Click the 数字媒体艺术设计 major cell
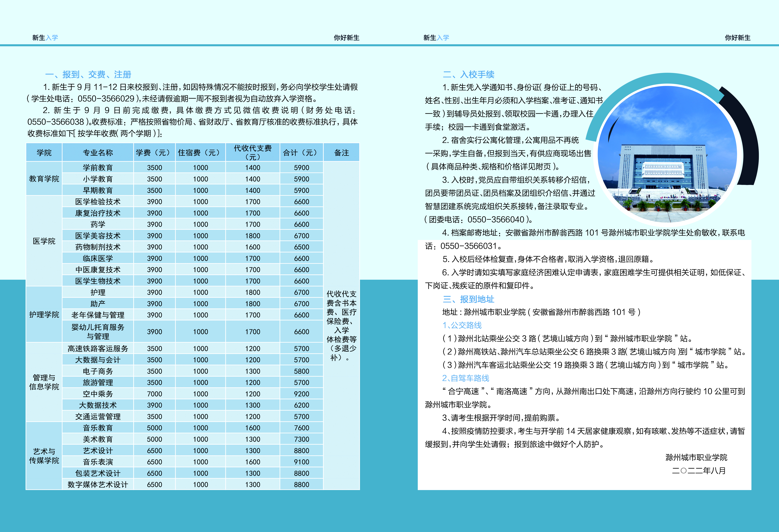 point(98,484)
